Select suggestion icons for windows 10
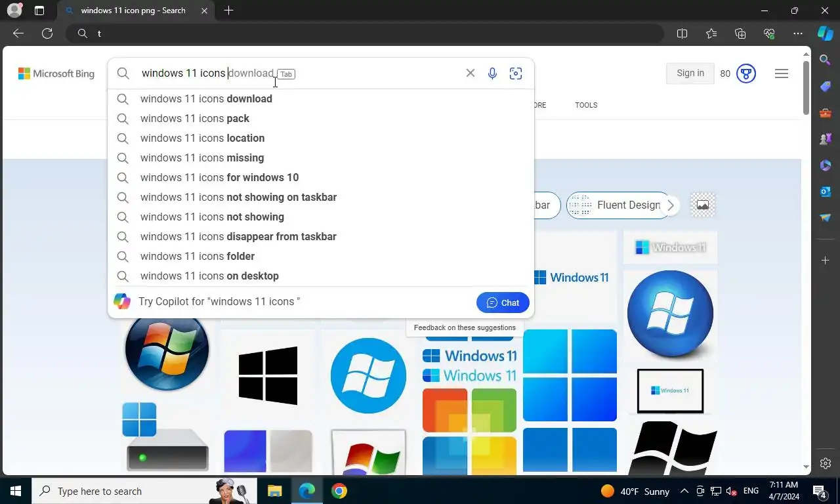This screenshot has height=504, width=840. pos(321,177)
